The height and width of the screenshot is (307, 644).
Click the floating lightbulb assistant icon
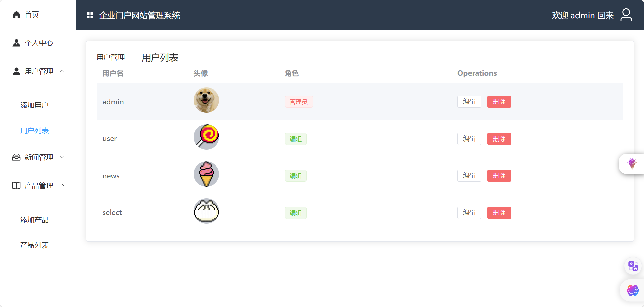click(x=632, y=164)
